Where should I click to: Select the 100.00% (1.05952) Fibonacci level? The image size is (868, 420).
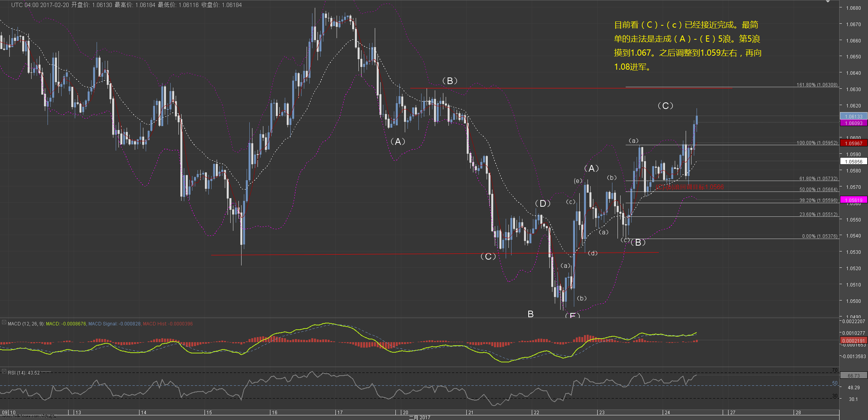coord(817,143)
